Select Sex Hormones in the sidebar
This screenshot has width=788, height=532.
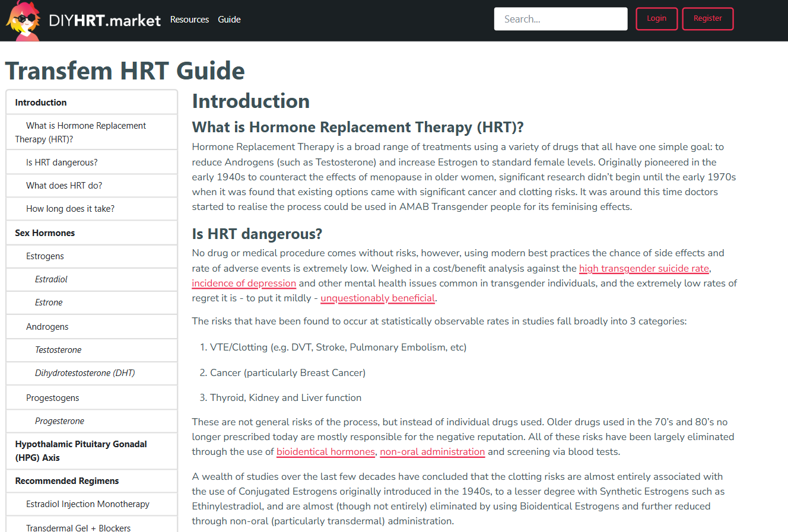(45, 233)
